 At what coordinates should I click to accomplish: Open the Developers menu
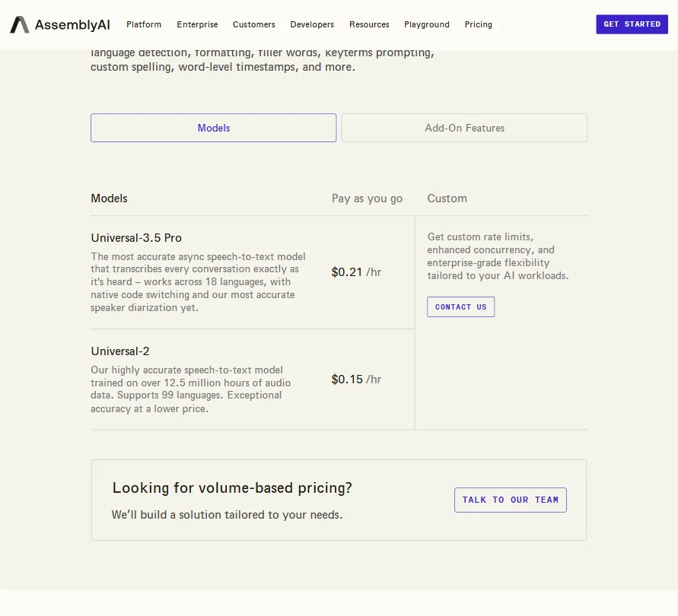point(312,24)
